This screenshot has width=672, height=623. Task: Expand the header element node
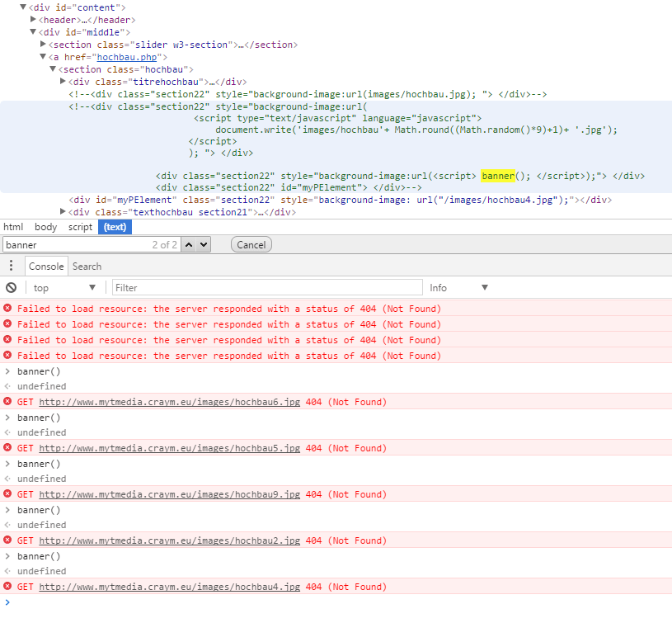[x=33, y=19]
